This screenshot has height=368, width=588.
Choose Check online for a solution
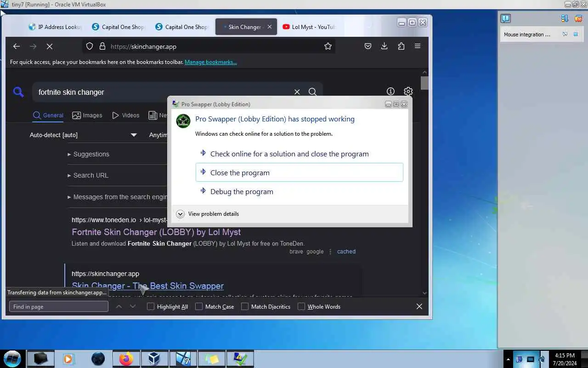coord(299,154)
